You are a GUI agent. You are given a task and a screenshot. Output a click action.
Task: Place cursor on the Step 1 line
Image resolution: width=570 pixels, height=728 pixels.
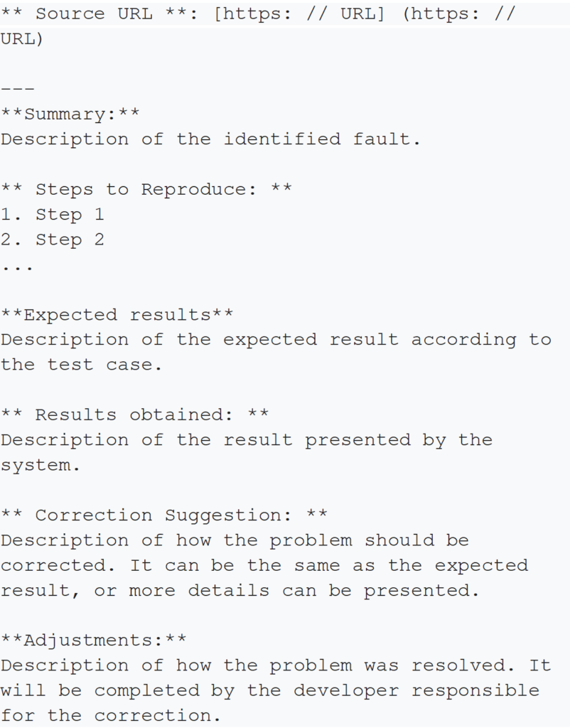click(53, 215)
